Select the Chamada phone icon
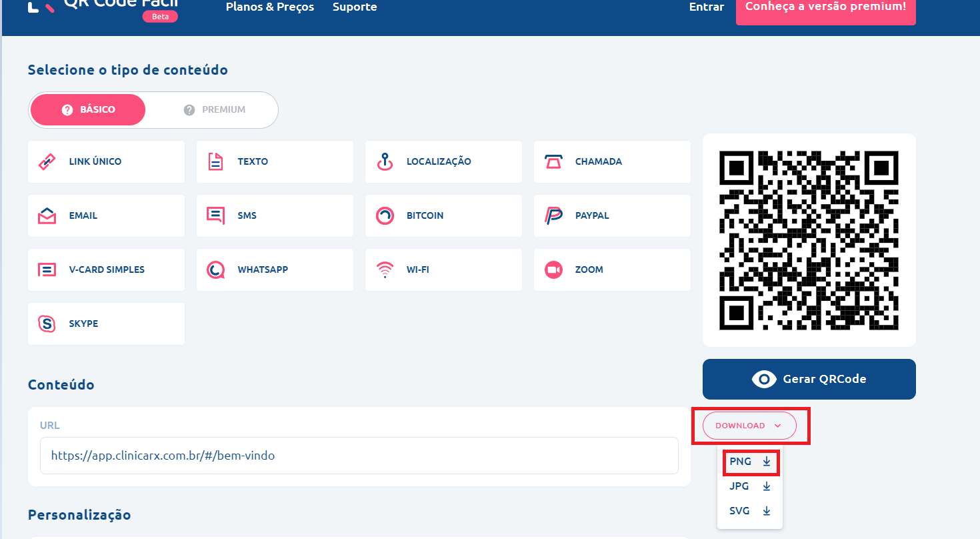The height and width of the screenshot is (539, 980). (553, 161)
